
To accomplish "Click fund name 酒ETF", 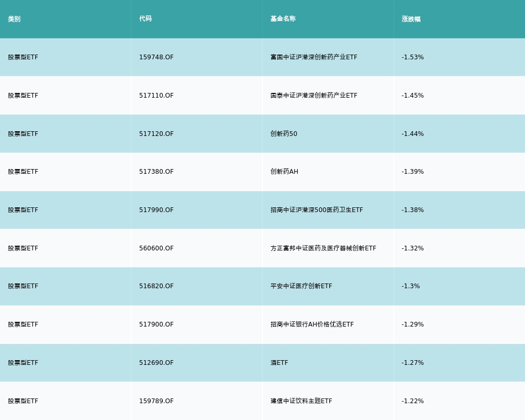I will 279,363.
